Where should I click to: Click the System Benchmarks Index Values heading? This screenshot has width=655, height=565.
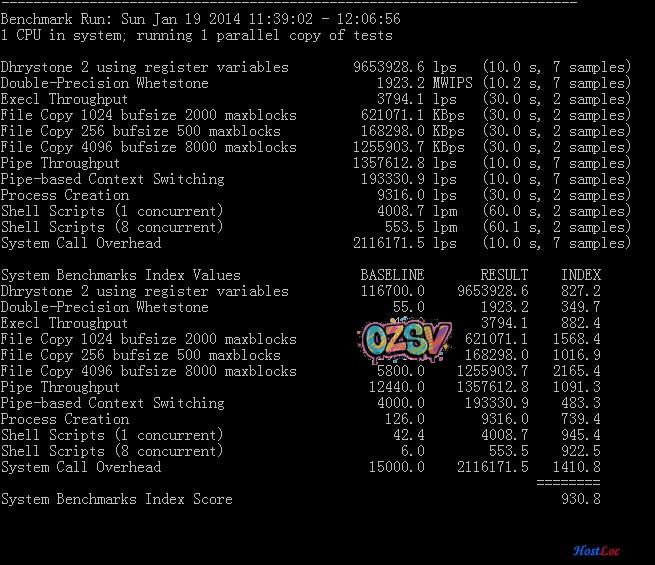tap(120, 275)
